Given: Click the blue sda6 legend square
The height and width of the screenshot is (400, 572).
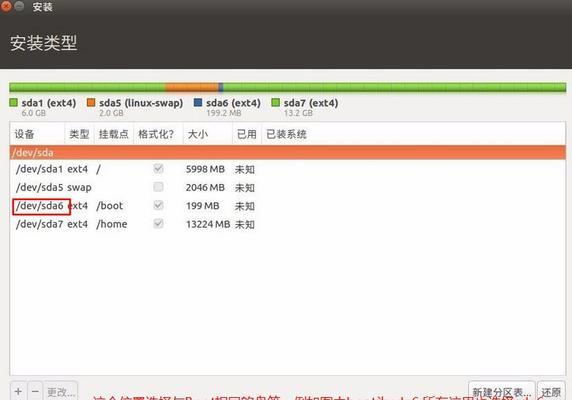Looking at the screenshot, I should tap(198, 103).
